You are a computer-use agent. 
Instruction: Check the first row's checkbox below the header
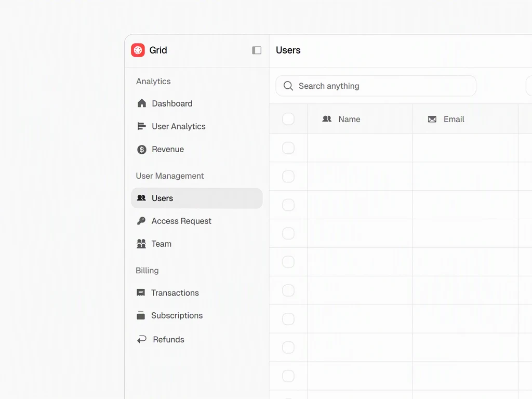288,148
